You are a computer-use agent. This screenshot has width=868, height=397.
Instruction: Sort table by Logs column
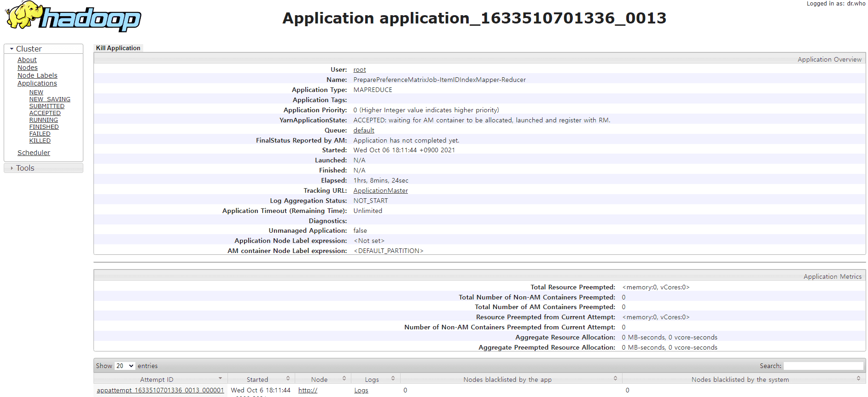click(x=372, y=380)
